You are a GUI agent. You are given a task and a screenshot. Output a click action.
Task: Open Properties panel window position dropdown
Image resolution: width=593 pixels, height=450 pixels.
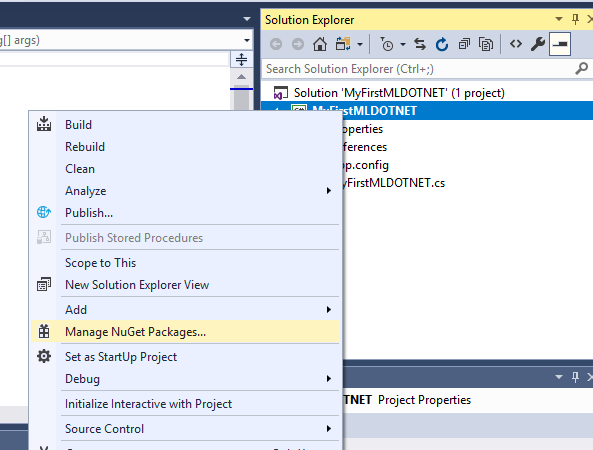pyautogui.click(x=559, y=377)
